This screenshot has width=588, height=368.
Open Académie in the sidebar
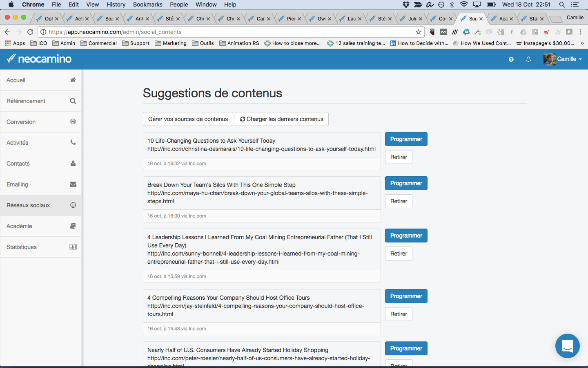pos(41,226)
